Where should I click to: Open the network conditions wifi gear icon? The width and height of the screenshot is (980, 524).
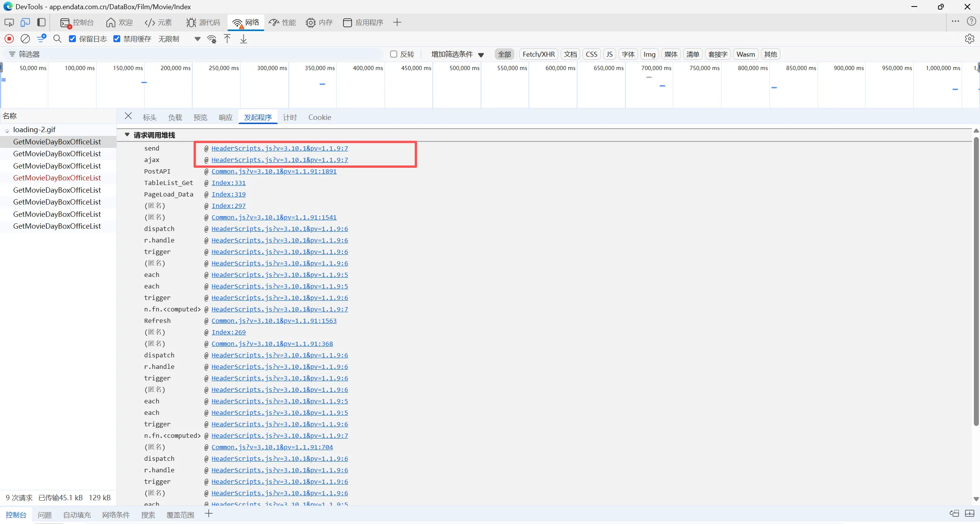[x=211, y=39]
